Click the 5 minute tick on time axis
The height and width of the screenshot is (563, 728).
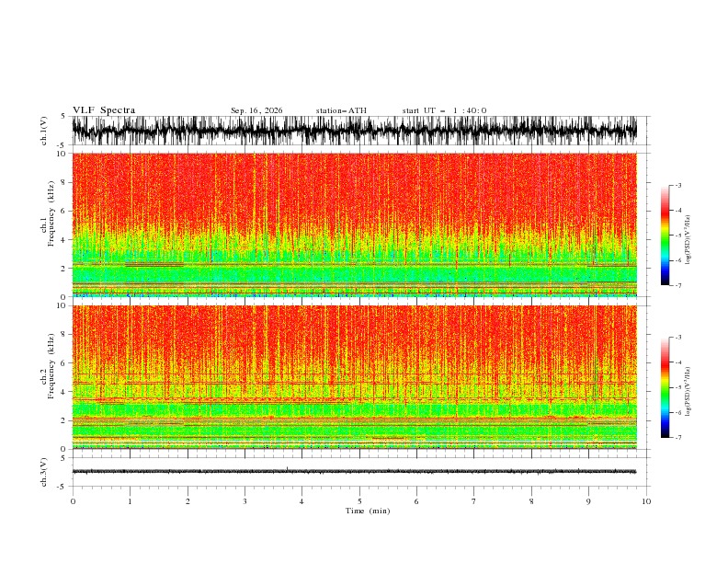tap(359, 501)
